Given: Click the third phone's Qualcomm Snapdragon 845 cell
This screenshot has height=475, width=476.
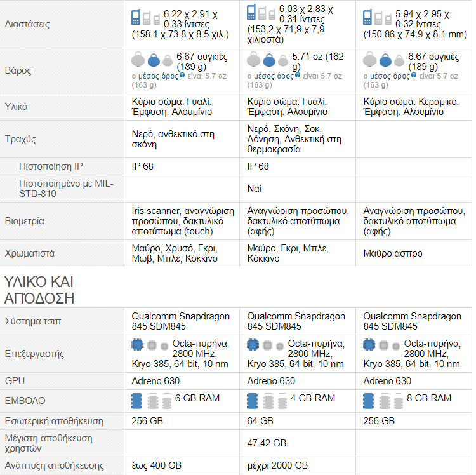Looking at the screenshot, I should click(413, 321).
